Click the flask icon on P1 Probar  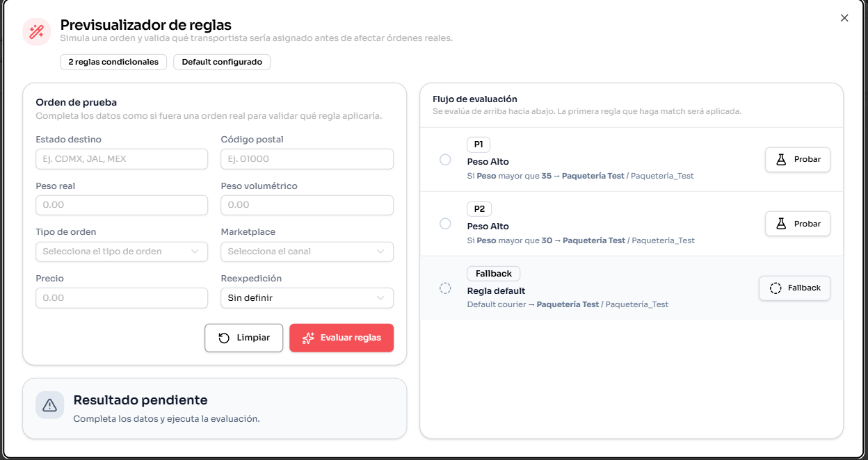781,159
